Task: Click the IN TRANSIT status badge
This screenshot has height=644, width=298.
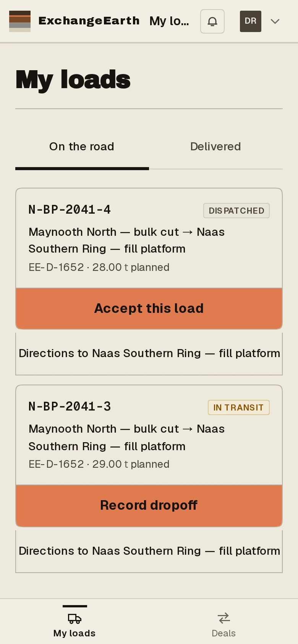Action: click(239, 407)
